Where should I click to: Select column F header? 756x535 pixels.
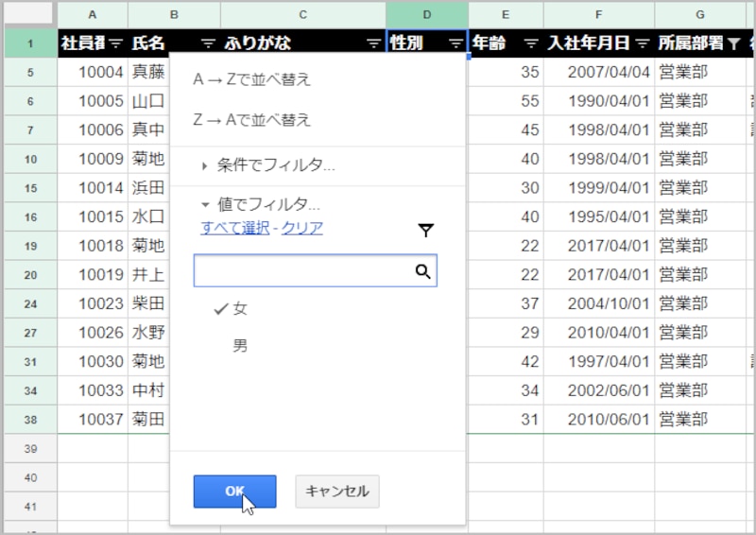(x=599, y=14)
